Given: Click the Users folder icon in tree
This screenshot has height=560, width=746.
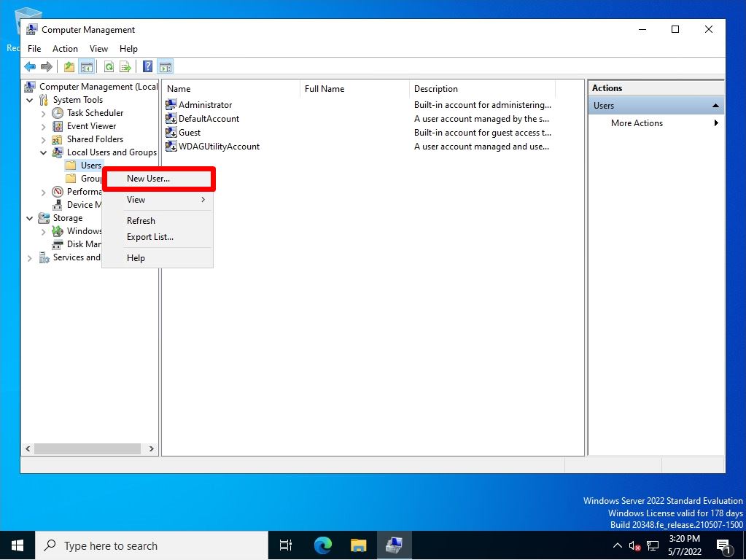Looking at the screenshot, I should (x=71, y=165).
